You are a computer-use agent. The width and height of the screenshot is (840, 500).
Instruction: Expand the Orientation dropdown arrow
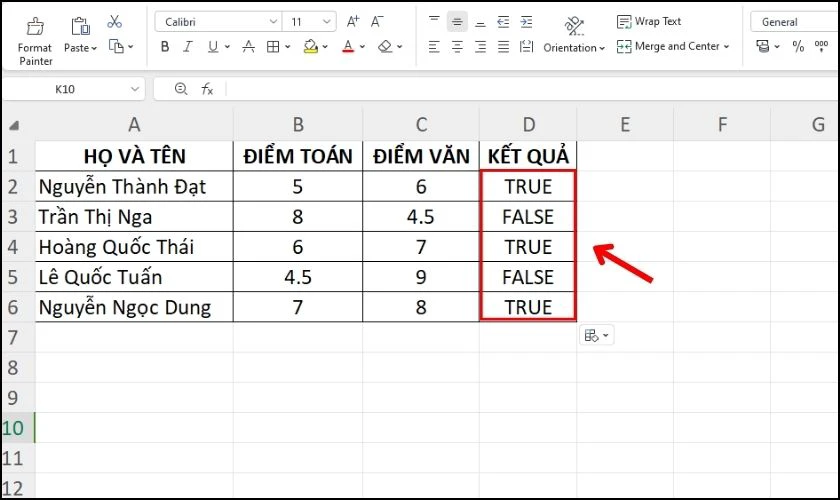click(x=602, y=48)
